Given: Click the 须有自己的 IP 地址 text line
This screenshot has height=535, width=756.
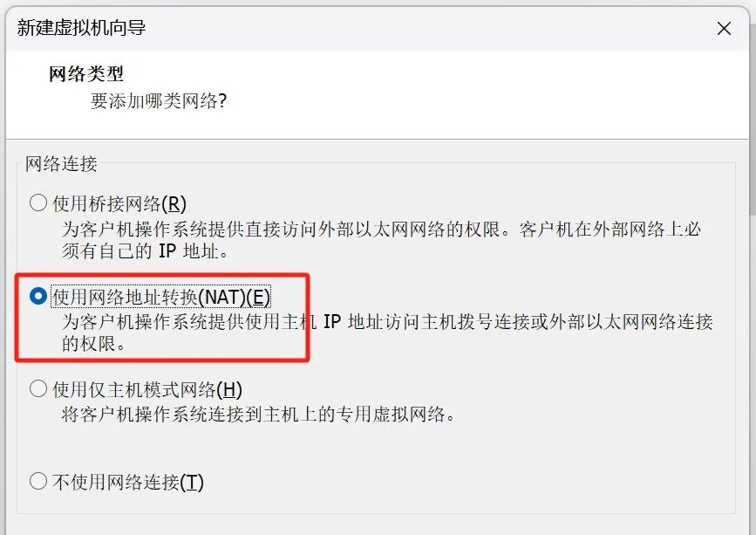Looking at the screenshot, I should (x=145, y=250).
